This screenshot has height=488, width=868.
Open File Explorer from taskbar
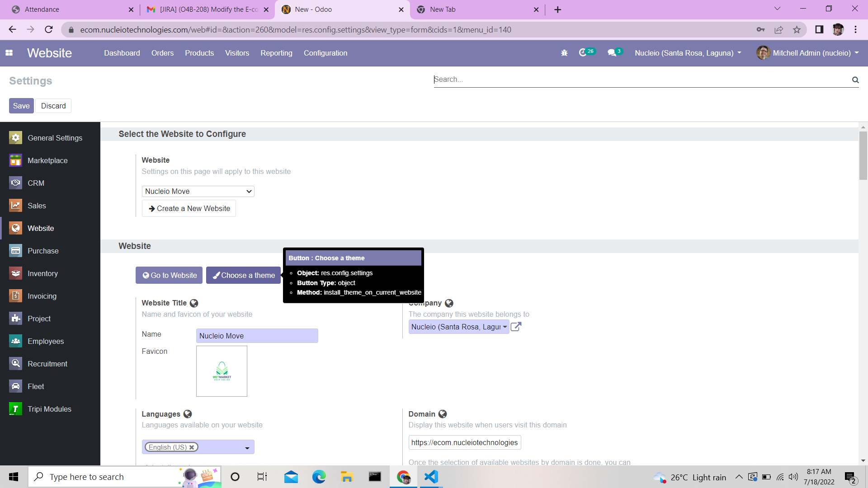pos(347,477)
